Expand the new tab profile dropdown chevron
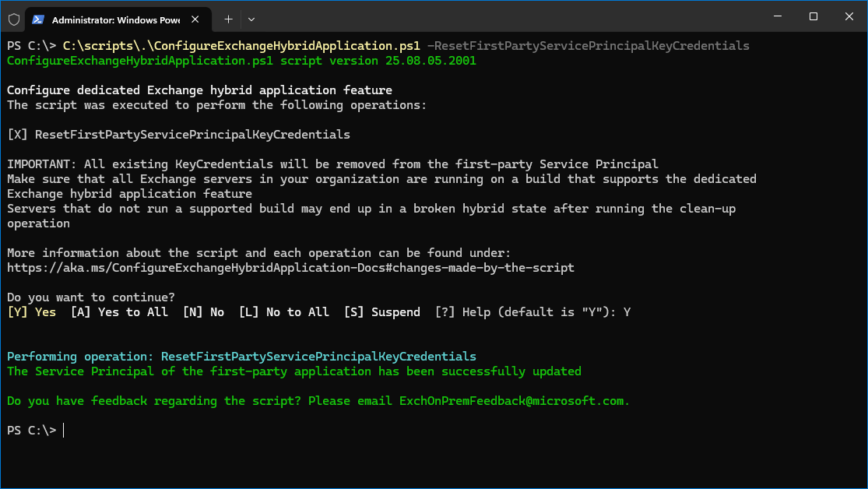 click(x=251, y=19)
